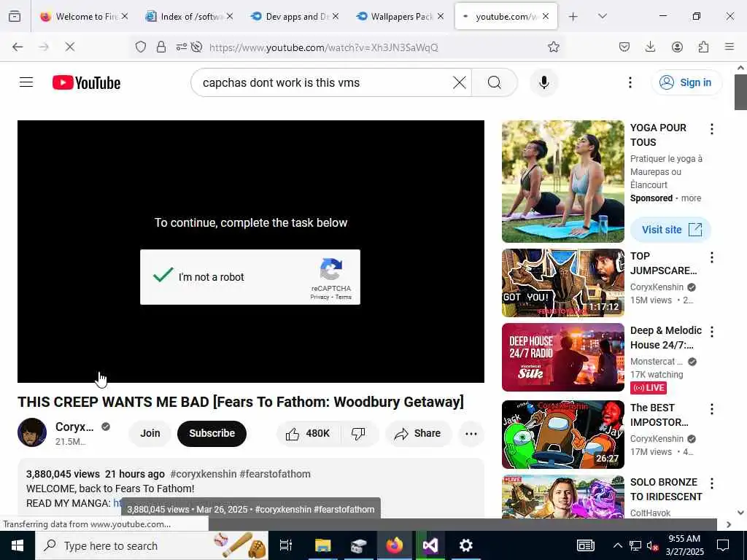Open a new tab with plus button
Image resolution: width=747 pixels, height=560 pixels.
573,17
